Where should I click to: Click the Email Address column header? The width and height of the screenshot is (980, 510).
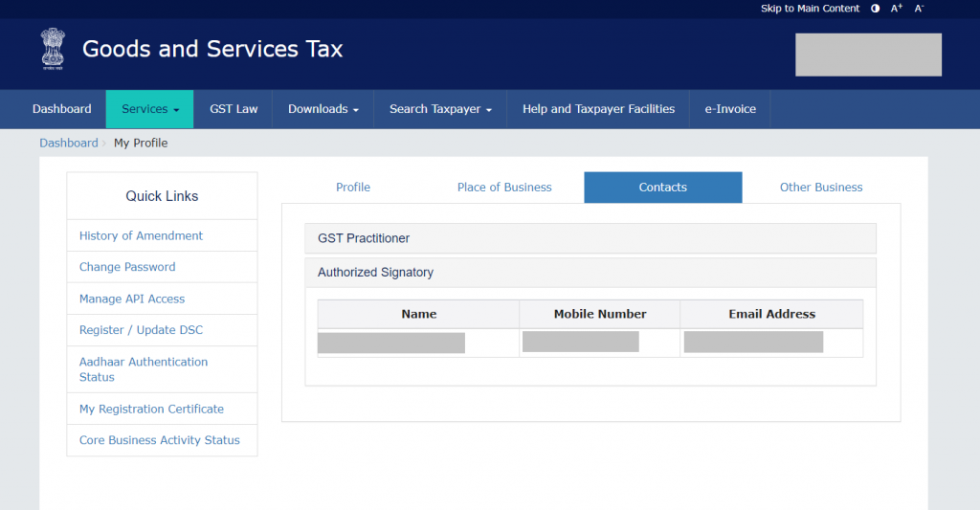coord(772,315)
